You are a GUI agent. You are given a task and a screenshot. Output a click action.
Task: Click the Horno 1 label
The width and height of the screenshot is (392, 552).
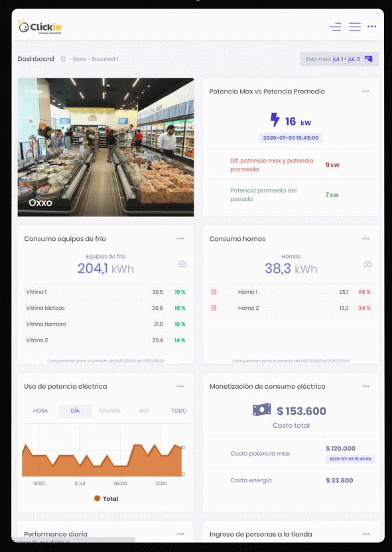(247, 292)
